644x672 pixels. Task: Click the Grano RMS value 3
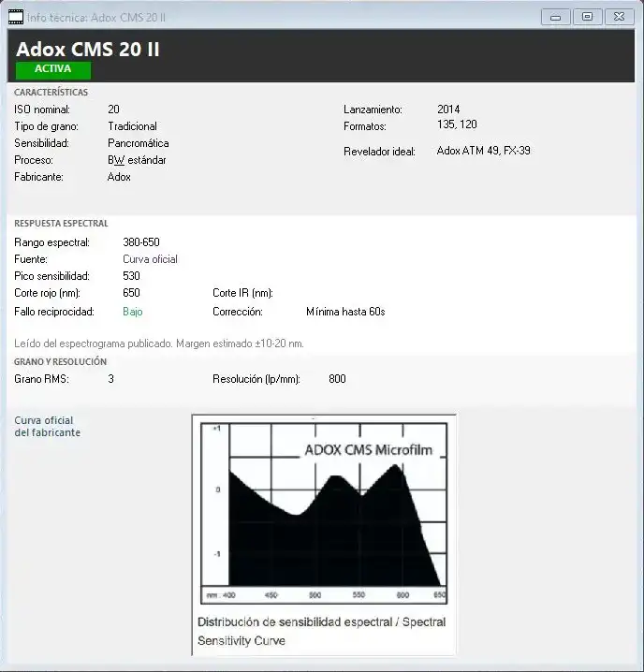point(111,379)
